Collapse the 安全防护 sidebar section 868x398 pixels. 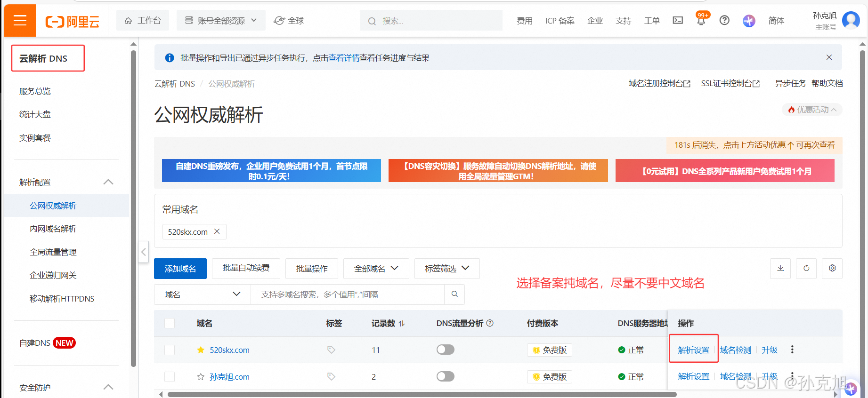tap(108, 387)
